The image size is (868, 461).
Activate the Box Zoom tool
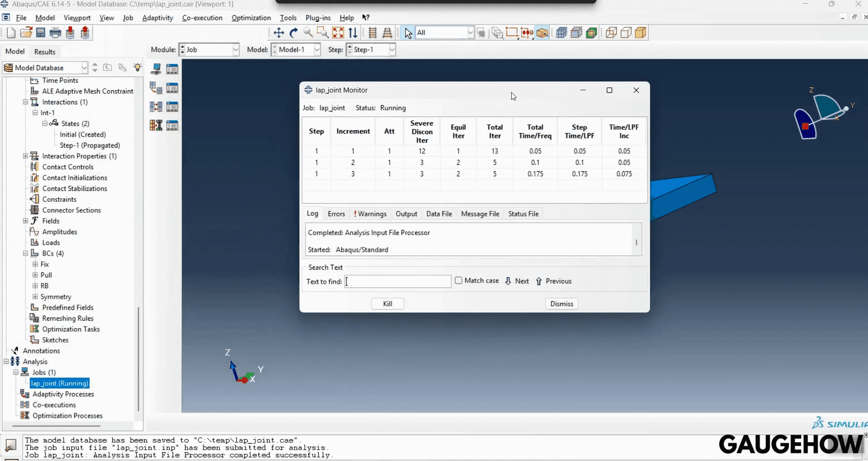[323, 33]
